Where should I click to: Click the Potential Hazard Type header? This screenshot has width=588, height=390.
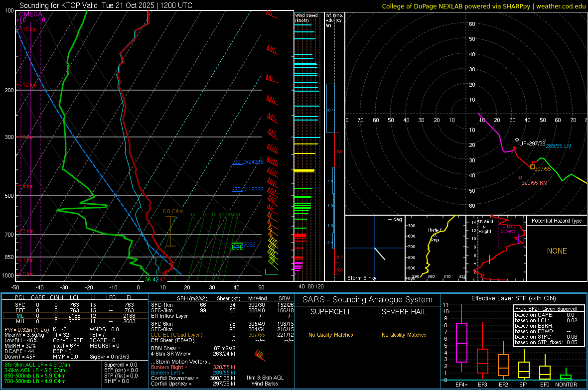click(x=557, y=221)
